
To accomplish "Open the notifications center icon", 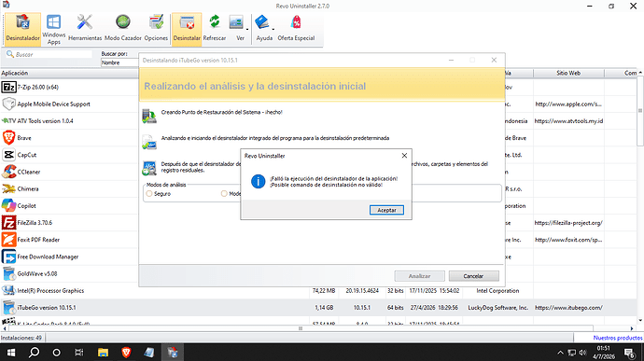I will click(630, 353).
